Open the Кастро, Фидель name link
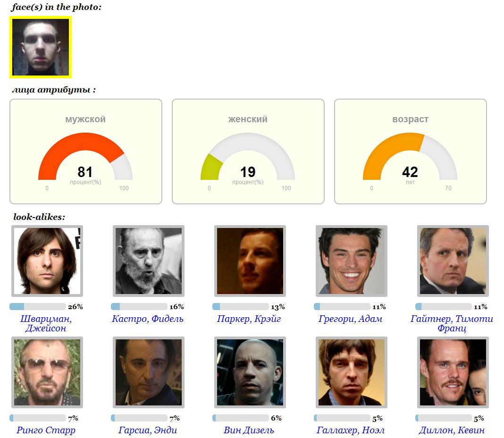Image resolution: width=504 pixels, height=438 pixels. (147, 319)
